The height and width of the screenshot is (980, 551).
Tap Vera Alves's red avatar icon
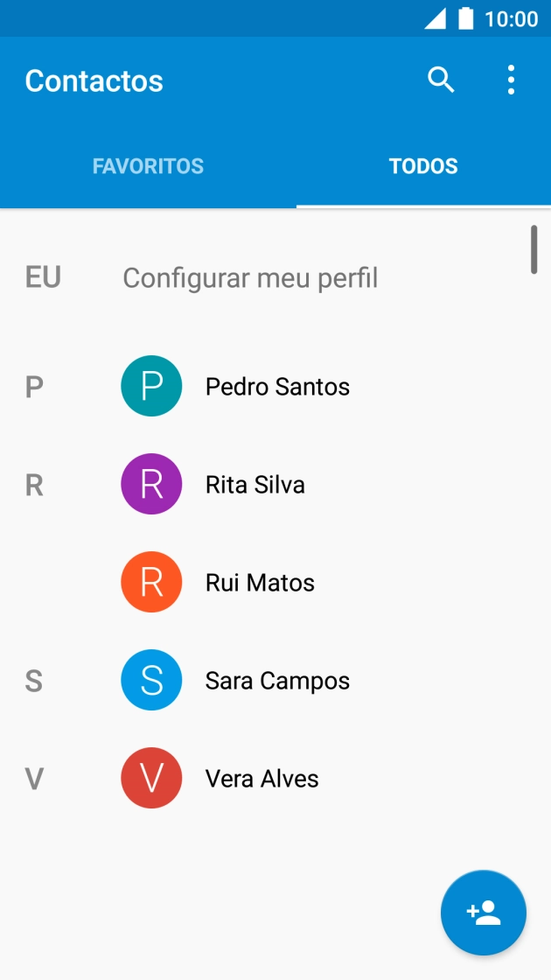[150, 778]
